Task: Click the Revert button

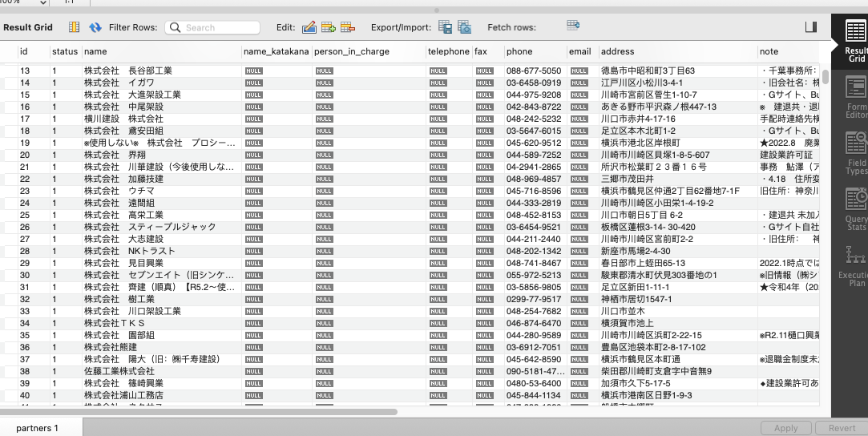Action: tap(842, 428)
